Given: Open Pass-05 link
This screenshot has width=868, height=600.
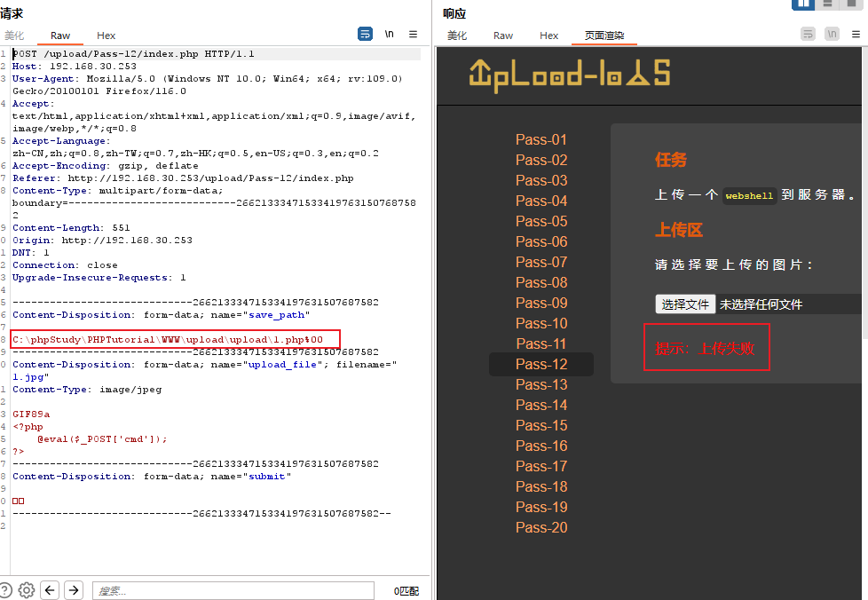Looking at the screenshot, I should 541,221.
